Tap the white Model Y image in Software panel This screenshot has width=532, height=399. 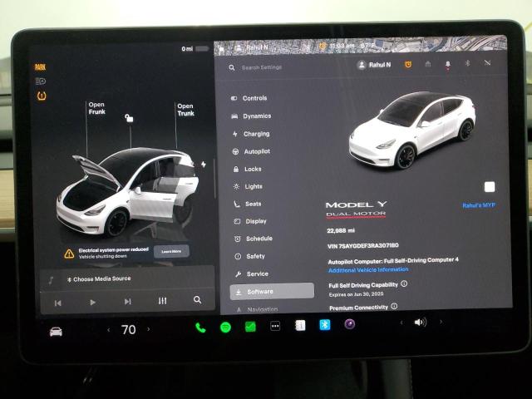click(411, 130)
